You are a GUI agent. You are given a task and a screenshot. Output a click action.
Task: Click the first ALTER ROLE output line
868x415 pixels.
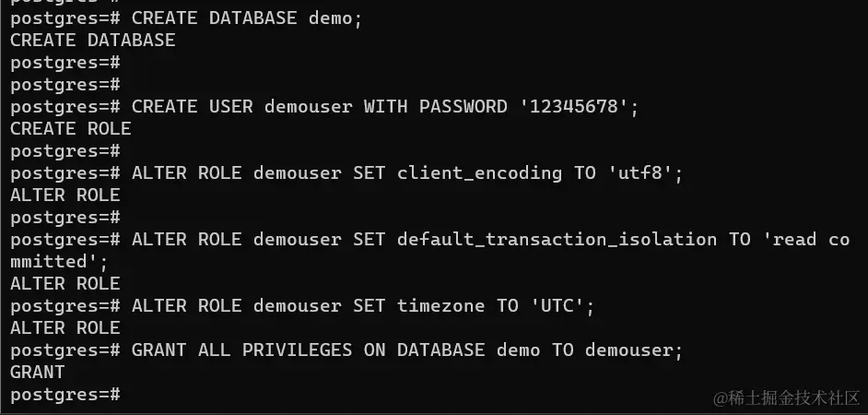(65, 195)
